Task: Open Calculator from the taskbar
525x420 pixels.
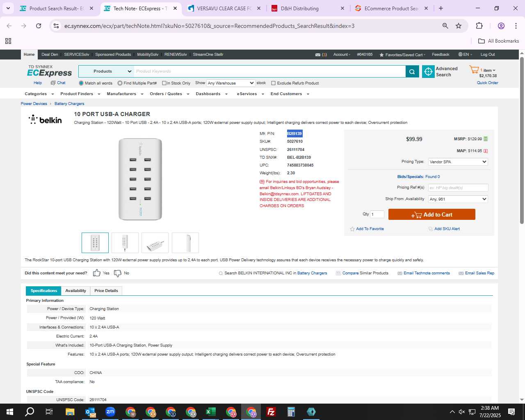Action: (x=291, y=412)
